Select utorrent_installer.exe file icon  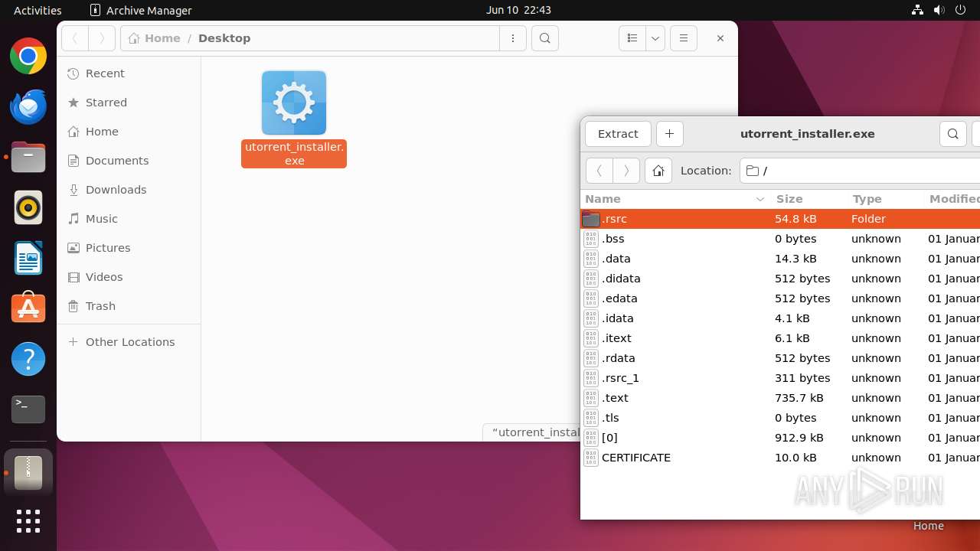(294, 103)
